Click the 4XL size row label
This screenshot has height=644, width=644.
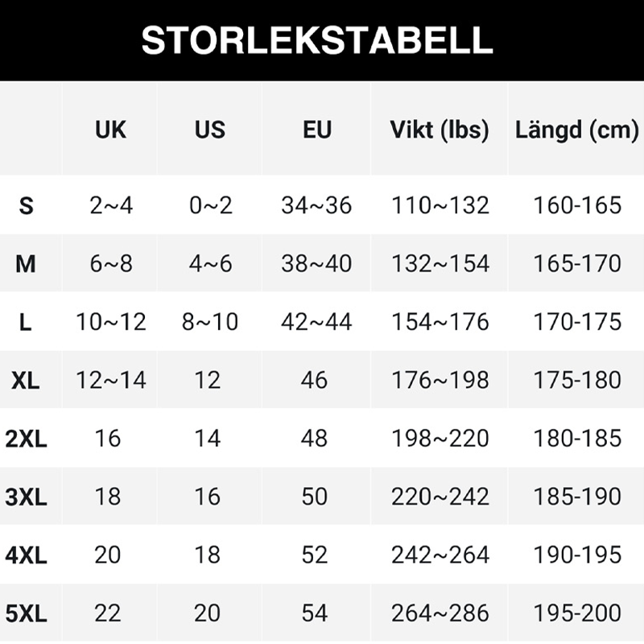coord(26,555)
